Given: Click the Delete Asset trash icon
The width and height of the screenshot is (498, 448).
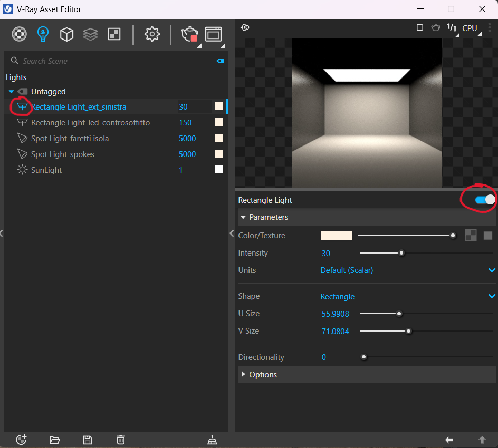Looking at the screenshot, I should [x=121, y=440].
